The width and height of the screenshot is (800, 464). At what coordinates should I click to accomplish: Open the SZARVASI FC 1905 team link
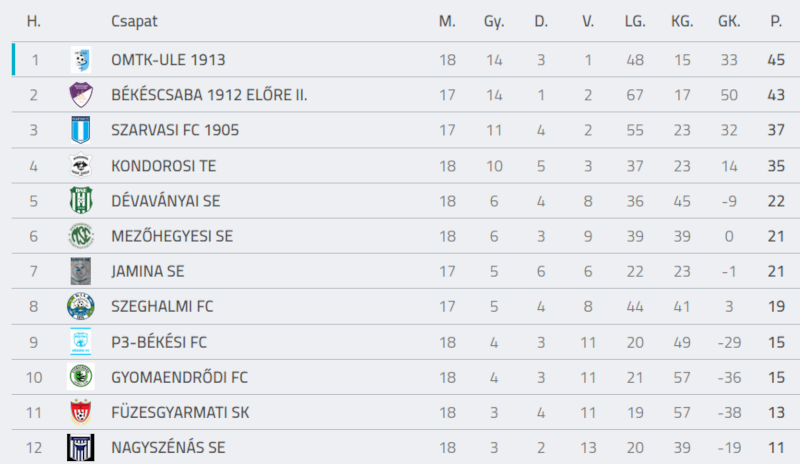pos(175,130)
